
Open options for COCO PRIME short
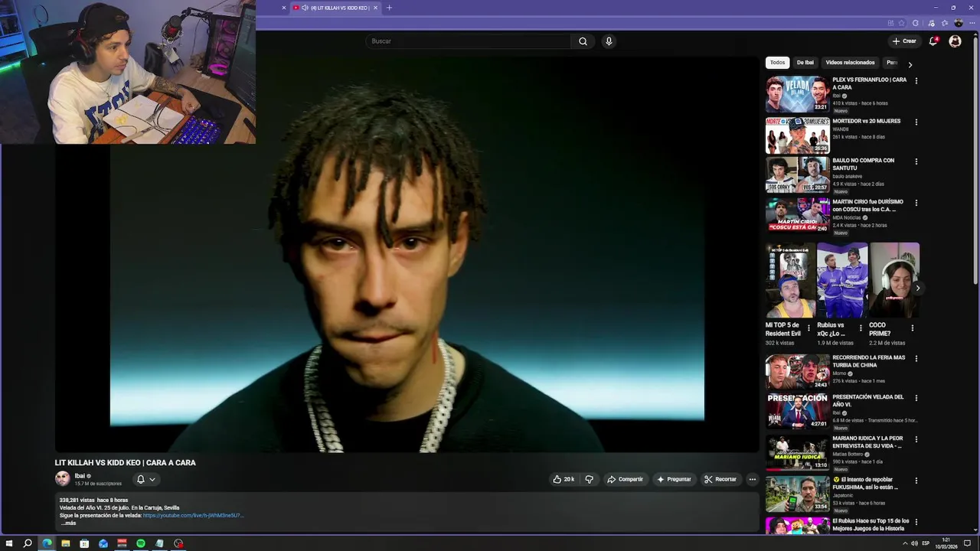coord(912,328)
